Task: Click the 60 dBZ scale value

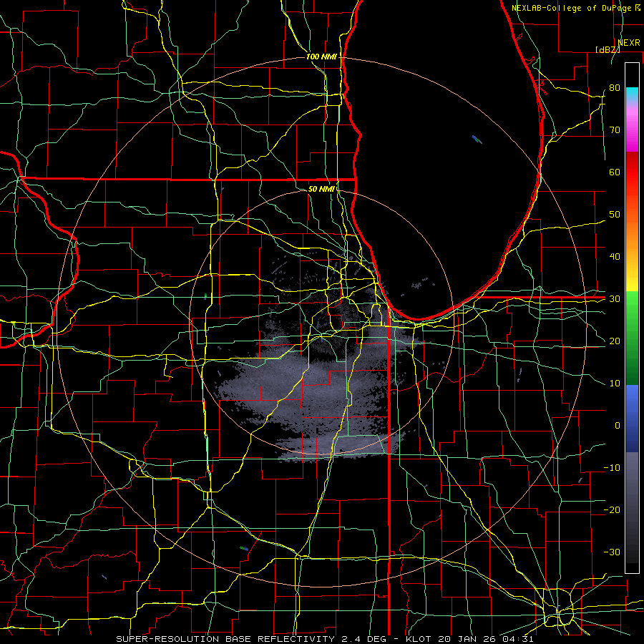Action: 615,172
